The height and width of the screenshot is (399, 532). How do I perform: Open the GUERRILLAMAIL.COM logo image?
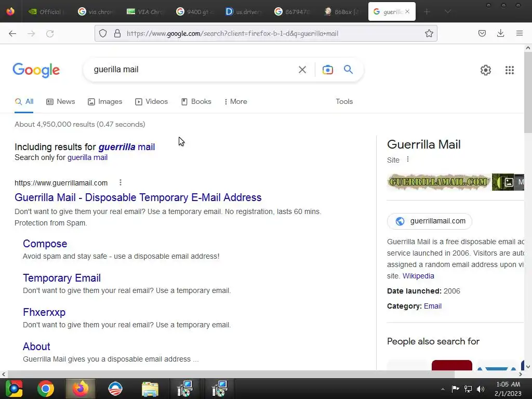[x=438, y=182]
